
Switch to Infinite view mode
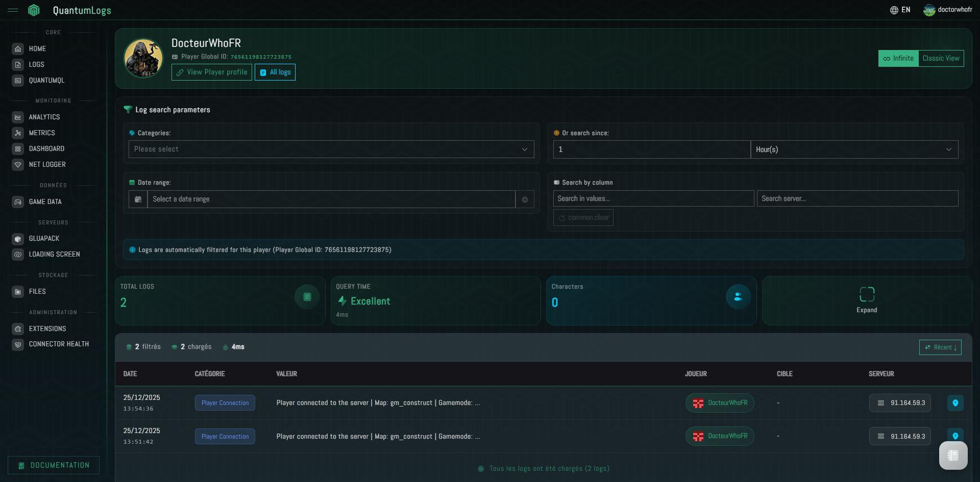[898, 59]
